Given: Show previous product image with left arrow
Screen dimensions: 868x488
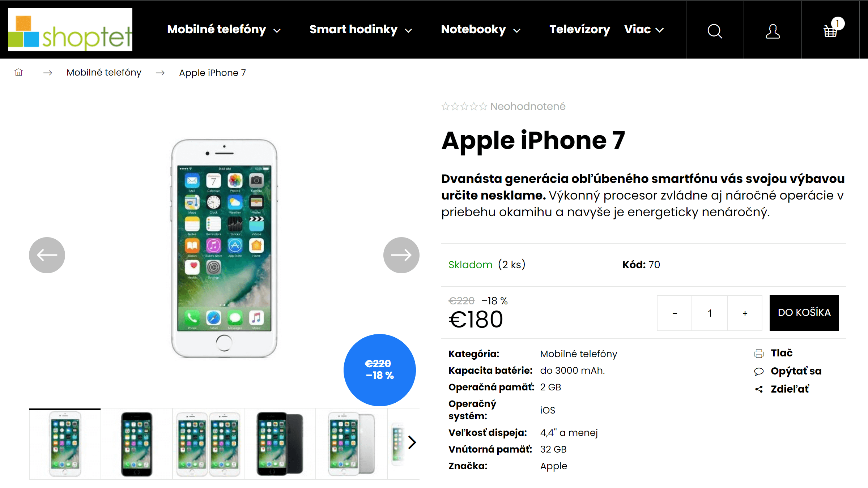Looking at the screenshot, I should click(47, 255).
